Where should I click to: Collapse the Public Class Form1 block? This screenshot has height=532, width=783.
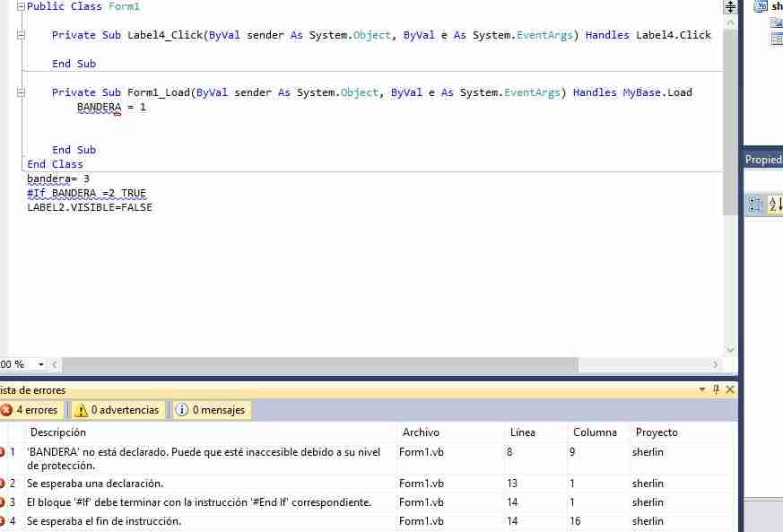pyautogui.click(x=21, y=6)
